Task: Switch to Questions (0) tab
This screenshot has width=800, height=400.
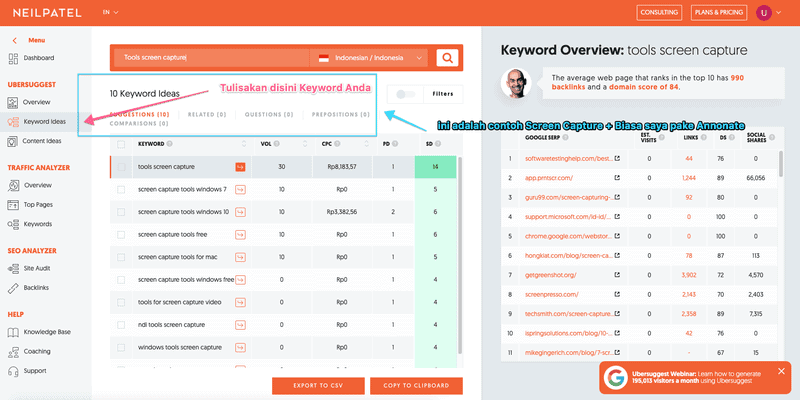Action: (x=269, y=115)
